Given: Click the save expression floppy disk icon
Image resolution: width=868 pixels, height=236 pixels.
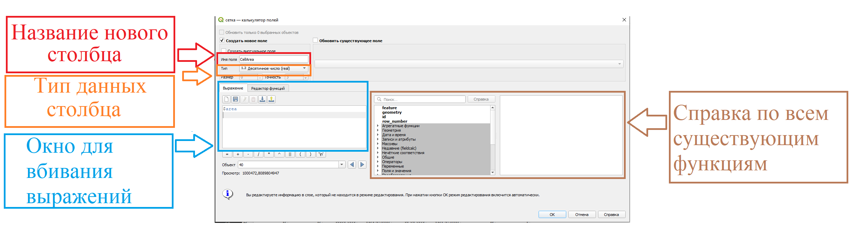Looking at the screenshot, I should (235, 100).
